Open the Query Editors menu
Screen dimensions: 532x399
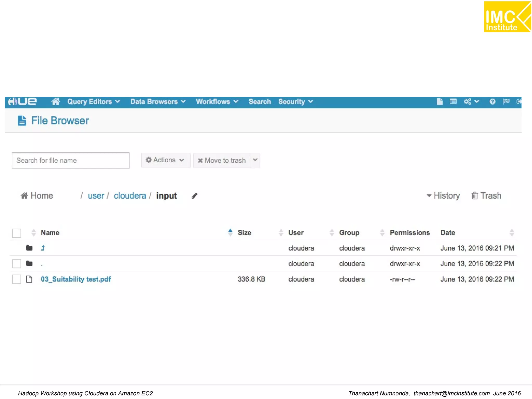(94, 102)
